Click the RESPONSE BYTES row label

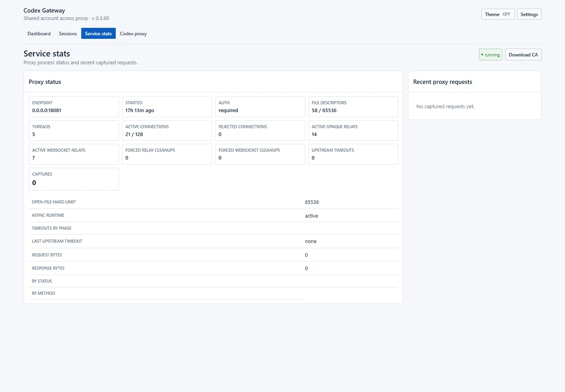click(48, 268)
